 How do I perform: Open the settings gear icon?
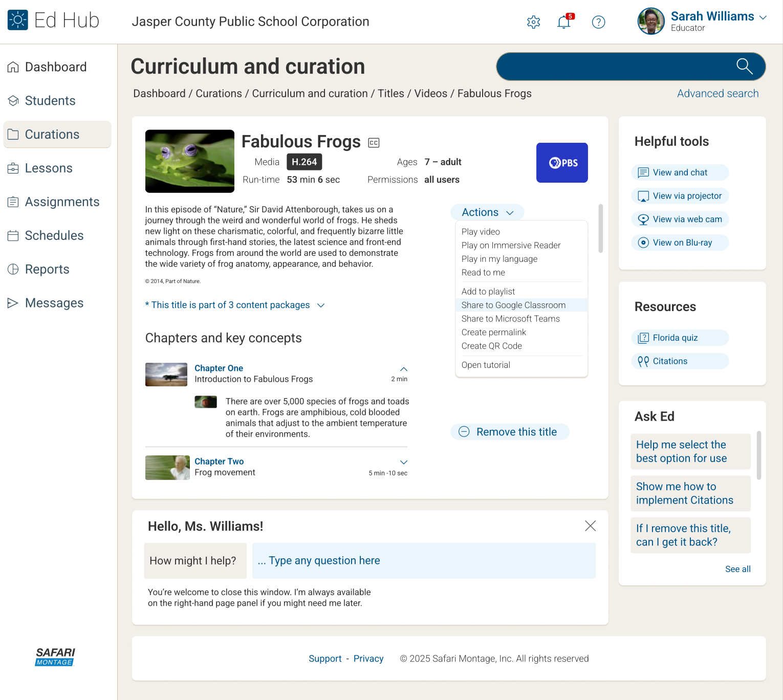point(533,22)
